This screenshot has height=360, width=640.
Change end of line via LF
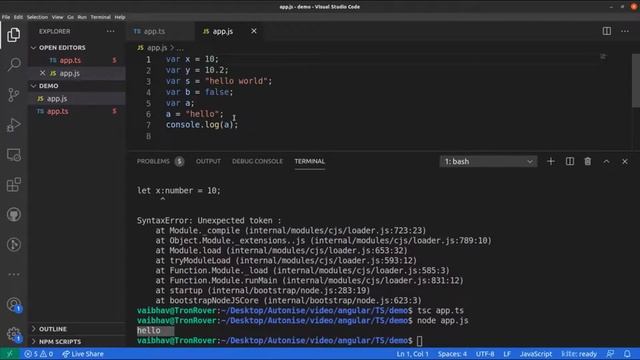coord(507,354)
